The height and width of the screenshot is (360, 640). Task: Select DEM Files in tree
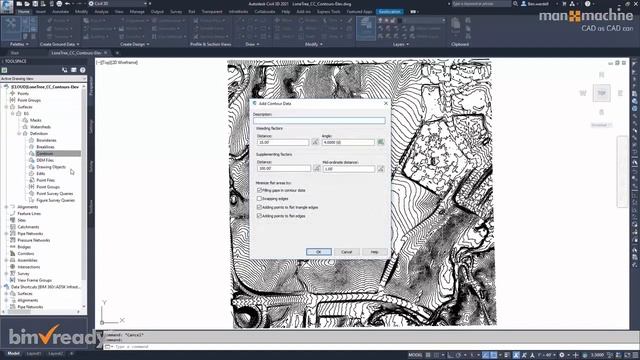pos(45,160)
